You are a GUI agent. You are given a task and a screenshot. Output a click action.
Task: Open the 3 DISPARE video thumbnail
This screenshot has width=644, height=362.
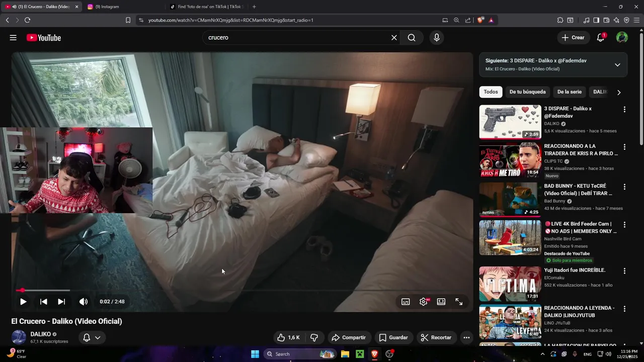(510, 122)
